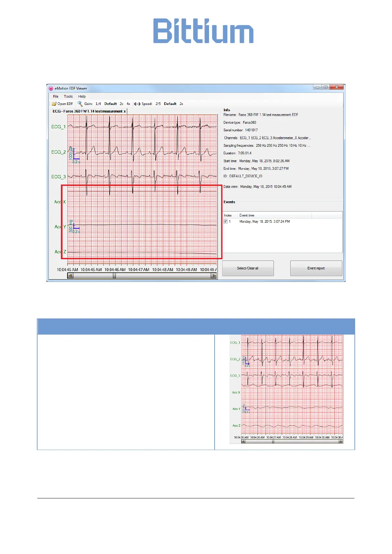Click the Select/Clear all button
Screen dimensions: 392x554
pos(248,268)
